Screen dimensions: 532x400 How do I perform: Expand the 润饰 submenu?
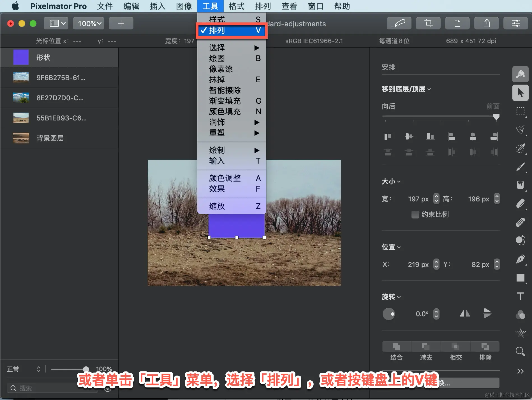tap(232, 122)
